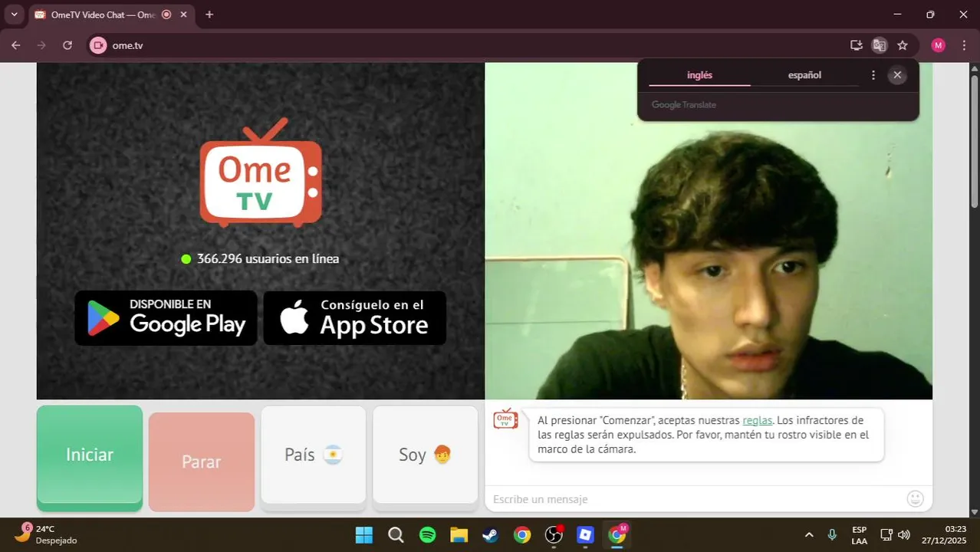Open the Google Play download badge
The width and height of the screenshot is (980, 552).
(166, 317)
